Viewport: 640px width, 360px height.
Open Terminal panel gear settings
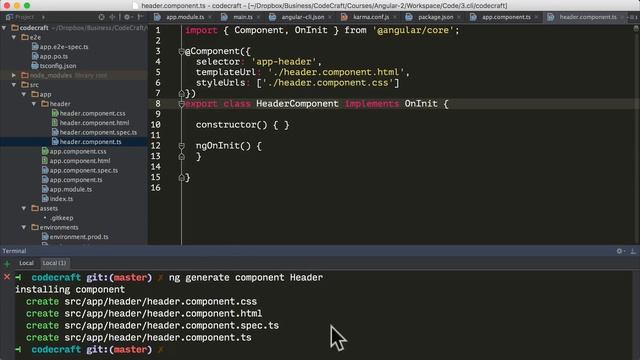pyautogui.click(x=620, y=251)
